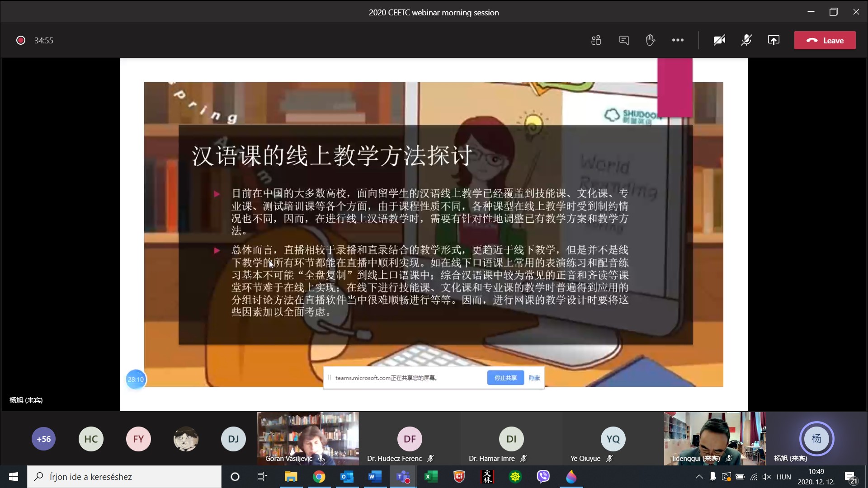Open More actions ellipsis menu
The image size is (868, 488).
[678, 40]
